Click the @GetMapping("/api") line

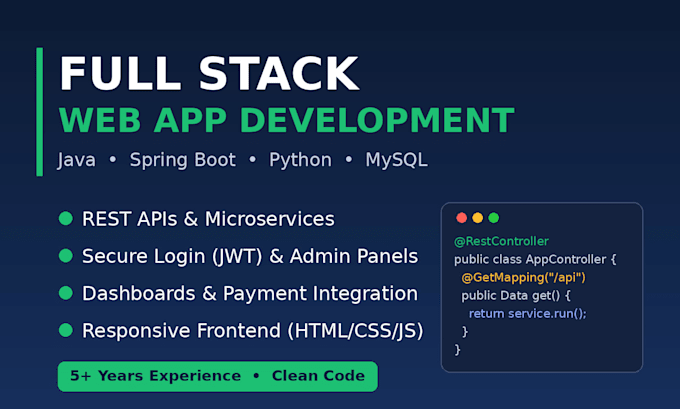pos(523,278)
